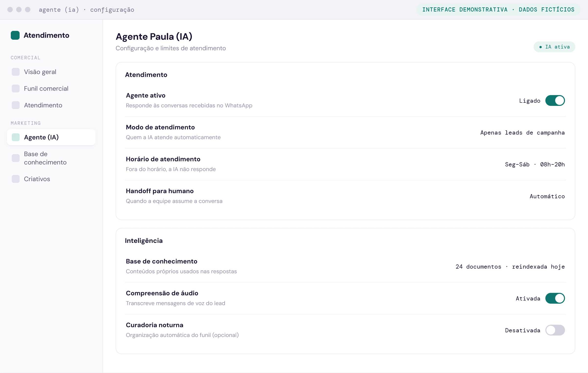Open Visão geral in the sidebar

(51, 72)
